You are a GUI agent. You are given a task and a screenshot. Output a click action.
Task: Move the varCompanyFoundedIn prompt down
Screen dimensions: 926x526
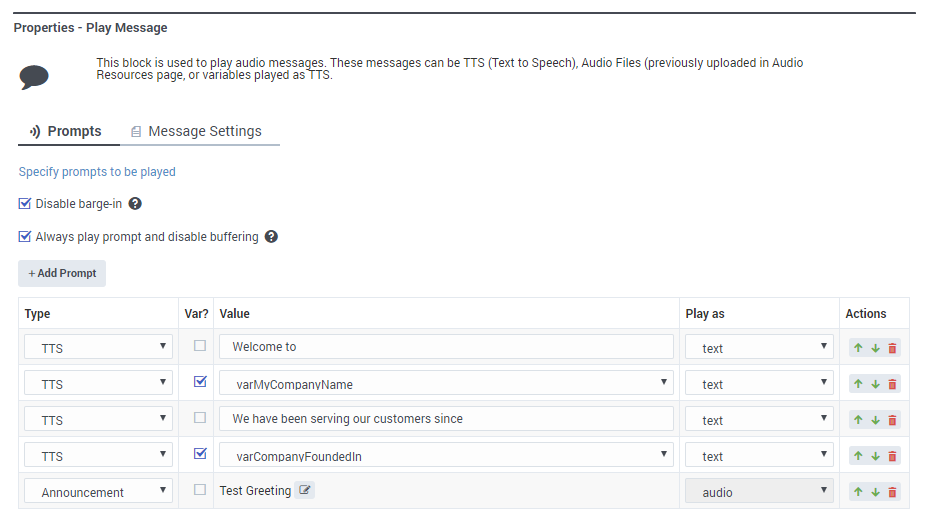pos(875,456)
